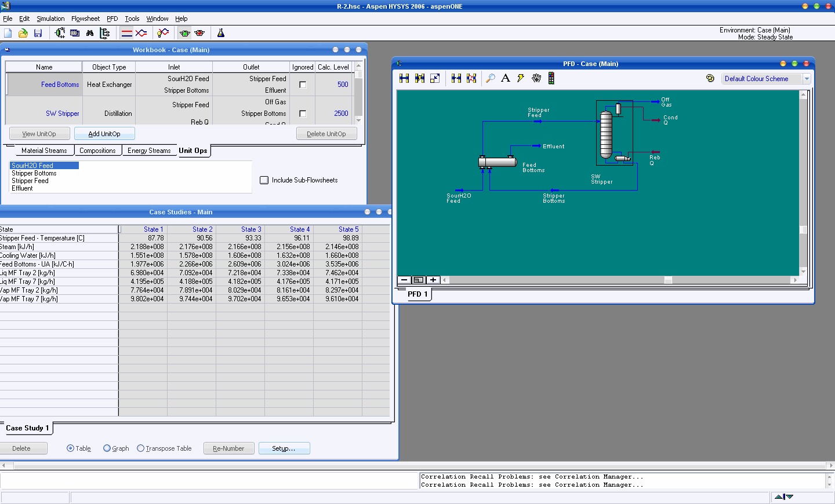This screenshot has height=504, width=835.
Task: Open the case study Setup... button
Action: 284,448
